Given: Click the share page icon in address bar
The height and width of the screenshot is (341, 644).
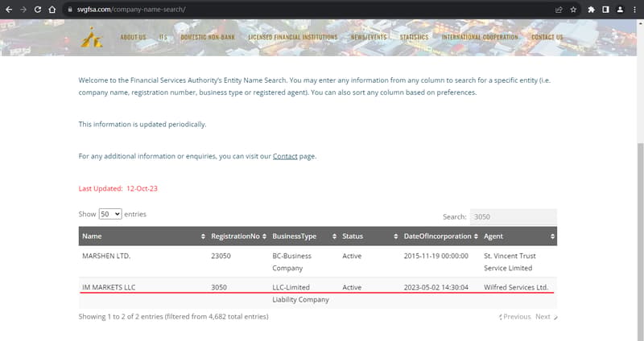Looking at the screenshot, I should (x=559, y=10).
